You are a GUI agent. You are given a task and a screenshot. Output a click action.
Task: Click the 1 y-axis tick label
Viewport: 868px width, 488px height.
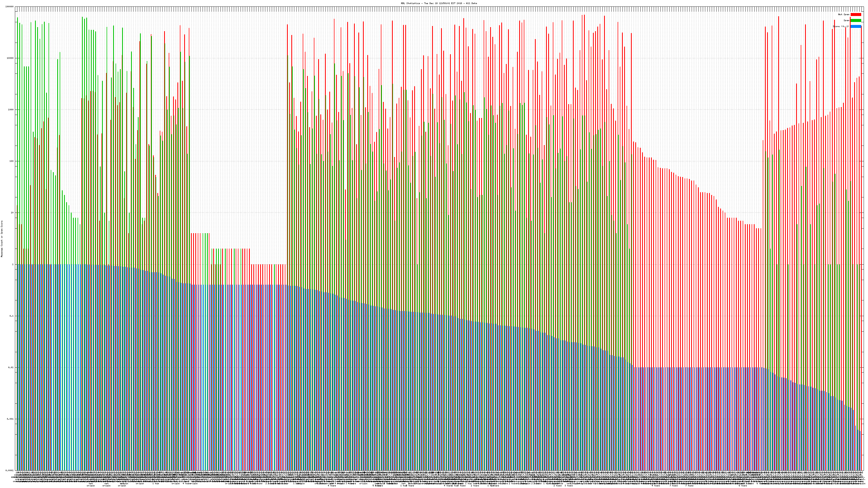[x=13, y=264]
